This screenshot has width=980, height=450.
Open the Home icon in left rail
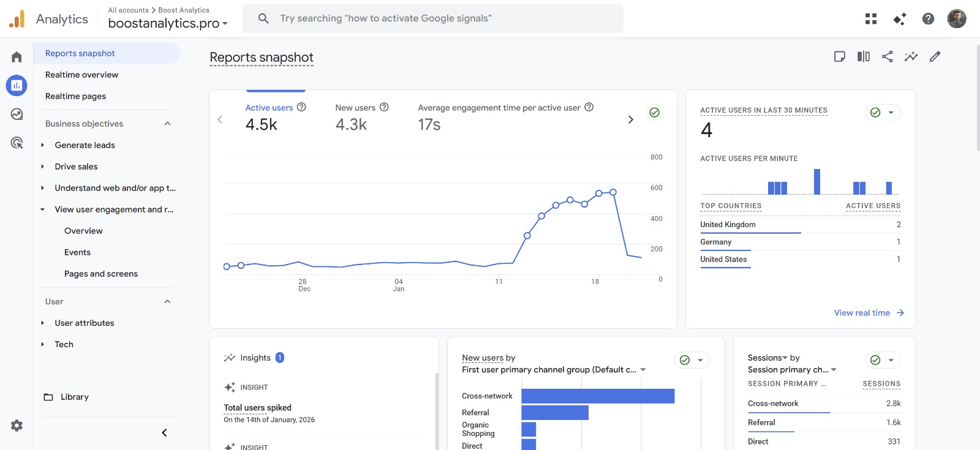pyautogui.click(x=17, y=57)
